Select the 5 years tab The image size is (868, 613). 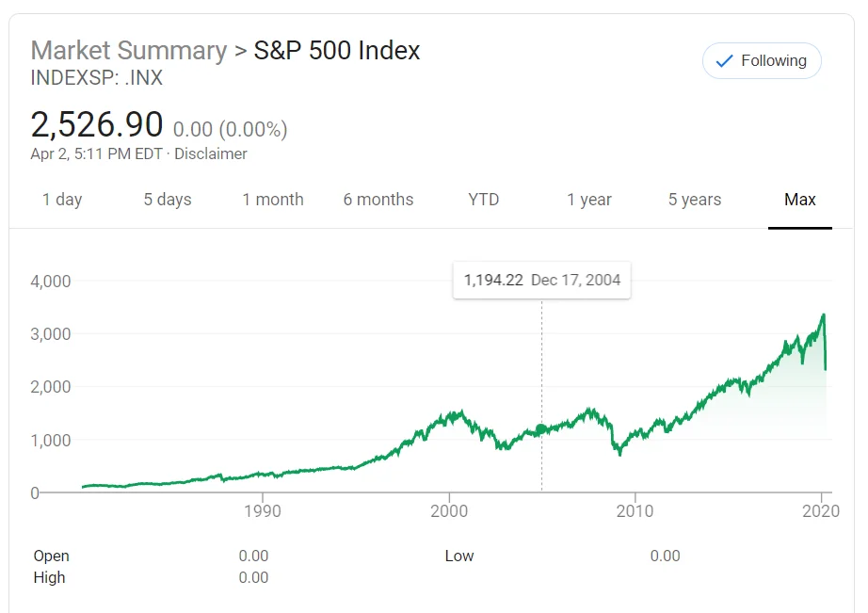click(695, 200)
